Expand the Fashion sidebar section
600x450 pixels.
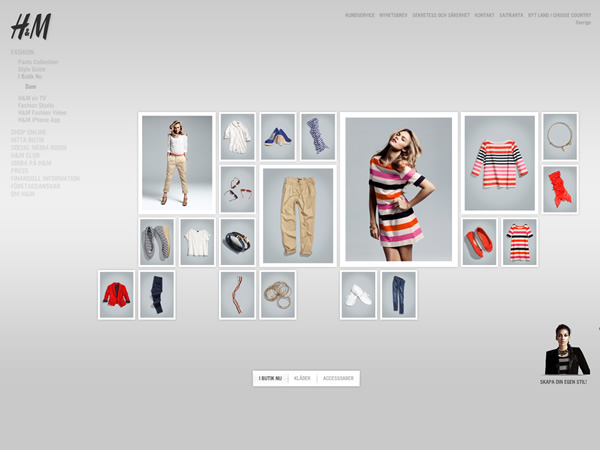22,52
